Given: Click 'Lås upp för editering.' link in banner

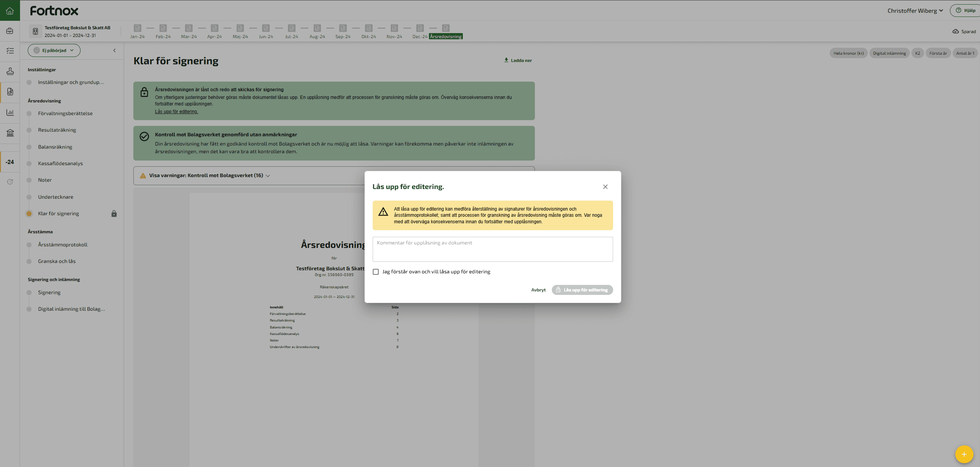Looking at the screenshot, I should click(177, 112).
